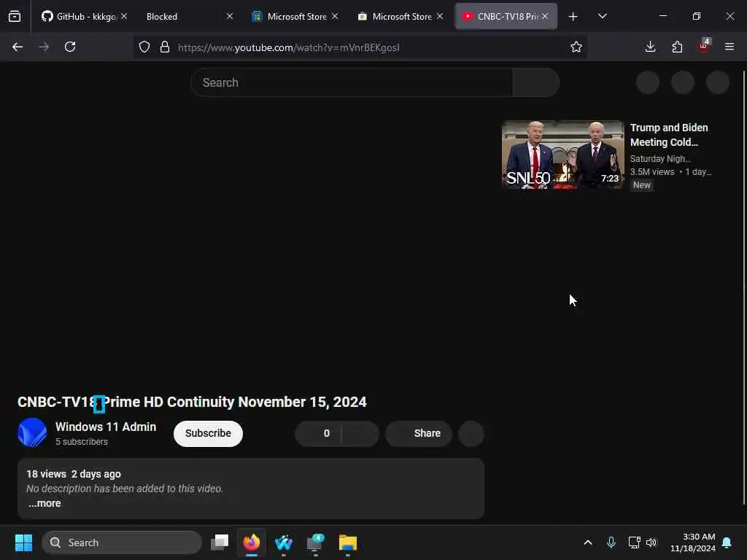Bookmark this page with the star
Screen dimensions: 747x560
[x=576, y=47]
